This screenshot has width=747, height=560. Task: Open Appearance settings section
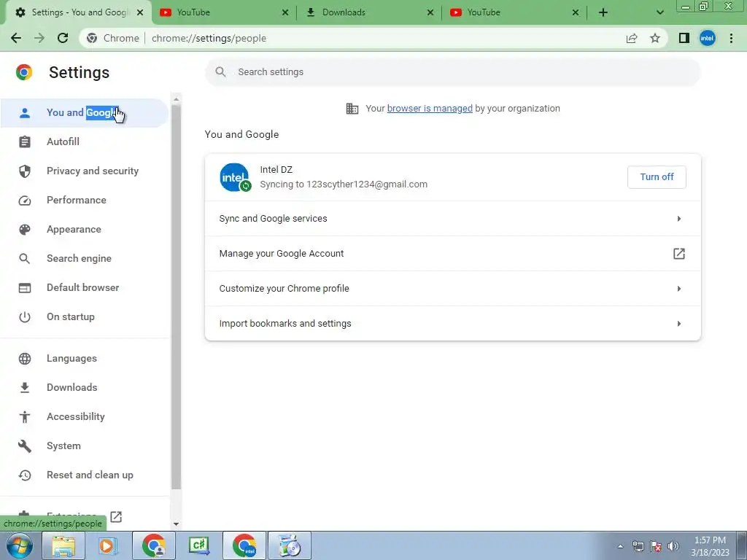[85, 230]
